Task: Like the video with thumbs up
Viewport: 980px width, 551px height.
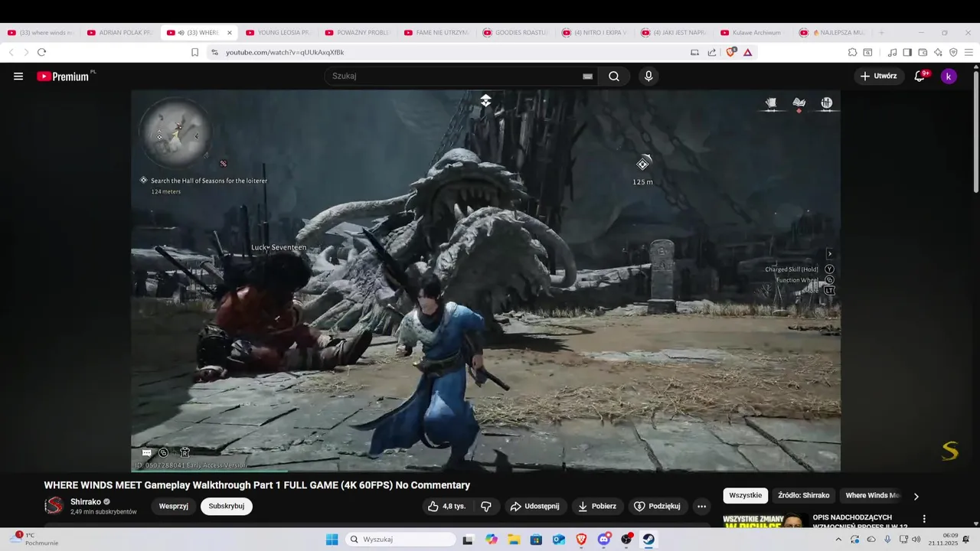Action: (447, 507)
